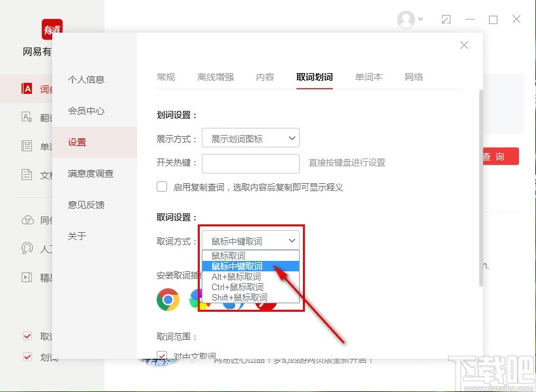Open the human translation headset icon
Viewport: 536px width, 392px height.
(27, 249)
